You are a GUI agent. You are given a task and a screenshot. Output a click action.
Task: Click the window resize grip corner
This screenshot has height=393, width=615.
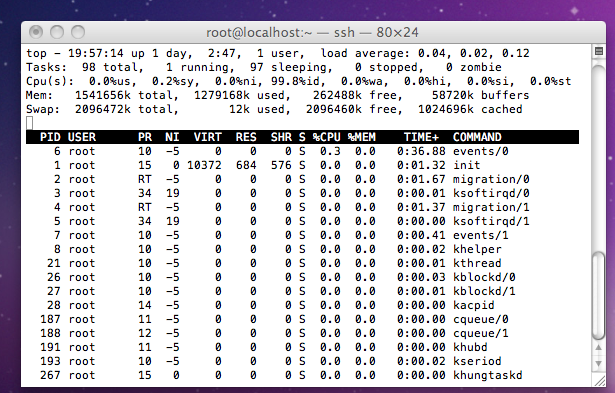pyautogui.click(x=600, y=380)
